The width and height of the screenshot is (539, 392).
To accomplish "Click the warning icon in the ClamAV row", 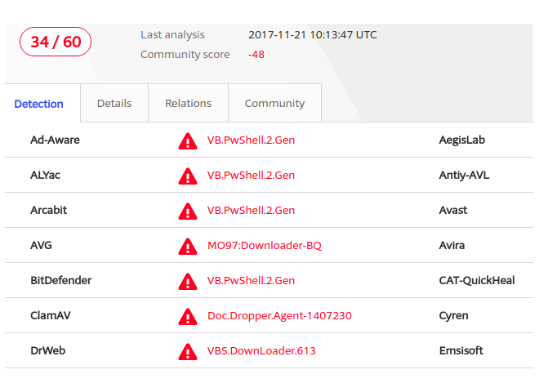I will coord(188,316).
